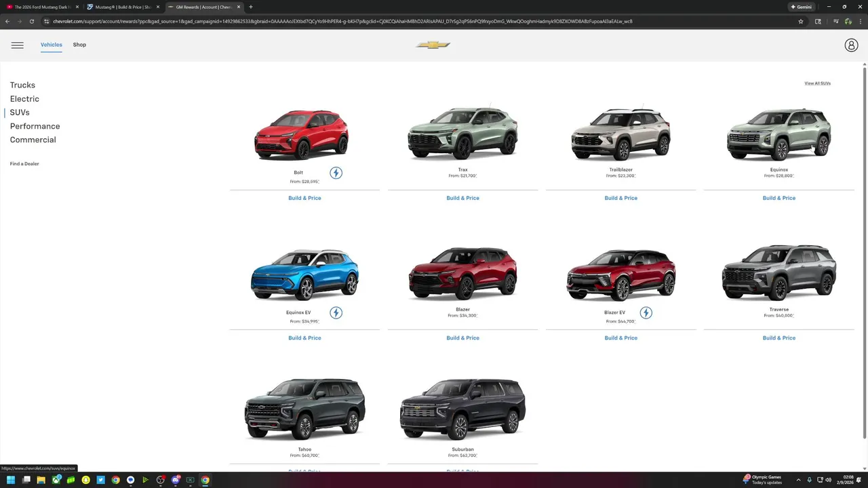The width and height of the screenshot is (868, 488).
Task: Click Build & Price under Blazer EV
Action: (x=620, y=338)
